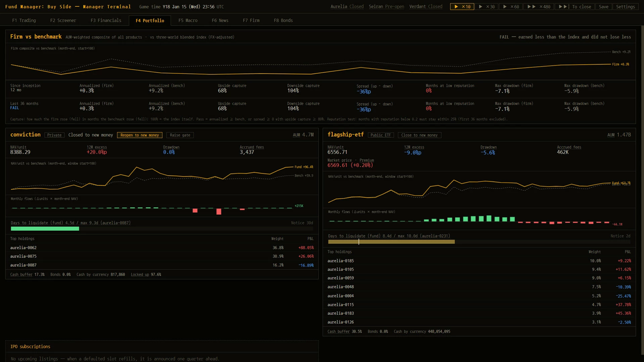Raise gate on conviction fund
The height and width of the screenshot is (362, 644).
(x=180, y=135)
